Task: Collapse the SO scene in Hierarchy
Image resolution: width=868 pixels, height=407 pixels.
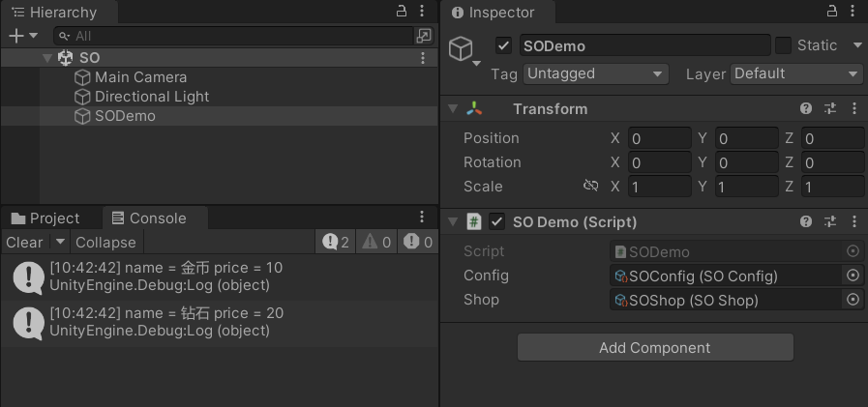Action: pos(48,57)
